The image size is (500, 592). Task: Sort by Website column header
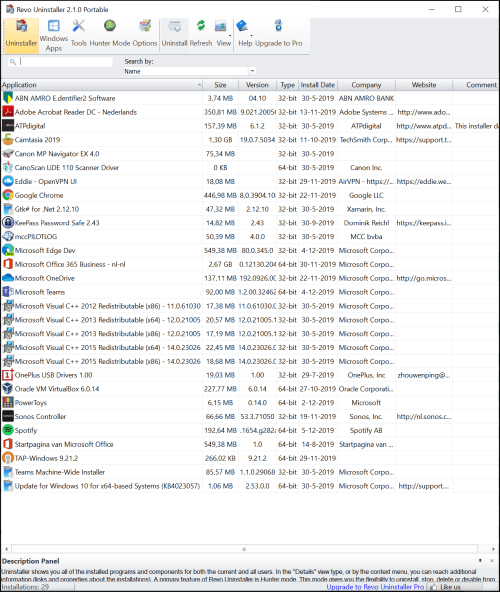pyautogui.click(x=424, y=85)
